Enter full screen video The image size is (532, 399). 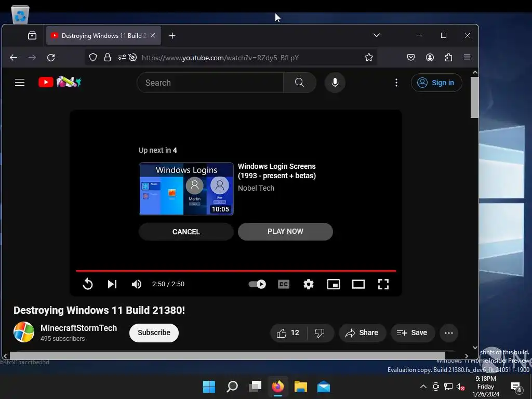383,284
